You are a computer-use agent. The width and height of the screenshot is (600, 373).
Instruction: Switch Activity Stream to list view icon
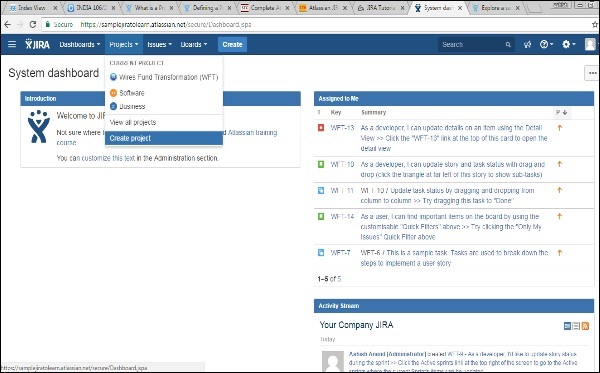pos(576,326)
